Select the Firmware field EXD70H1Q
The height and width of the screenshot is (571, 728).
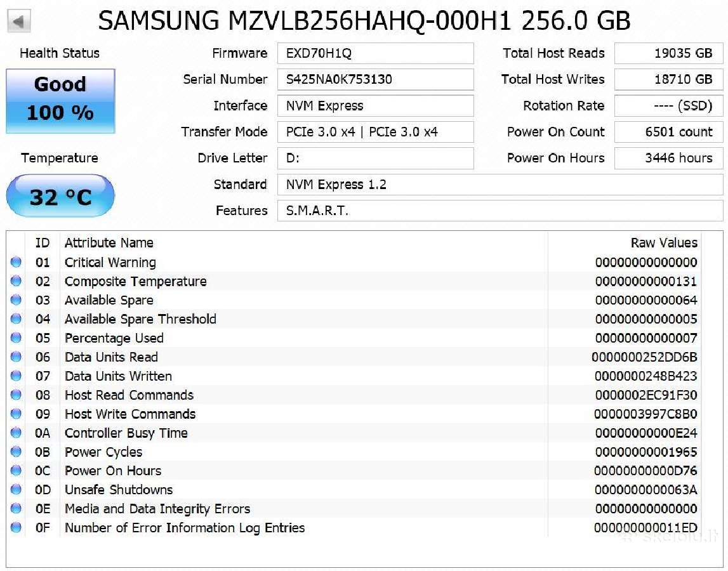click(x=376, y=53)
